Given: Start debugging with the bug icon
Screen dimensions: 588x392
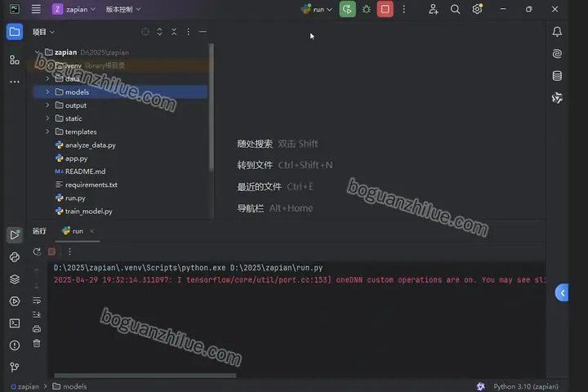Looking at the screenshot, I should [x=367, y=9].
